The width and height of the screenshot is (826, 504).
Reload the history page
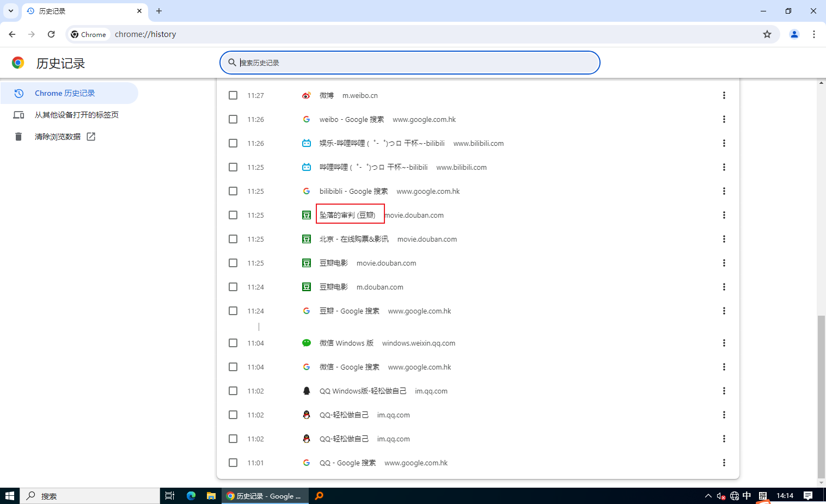pos(51,34)
